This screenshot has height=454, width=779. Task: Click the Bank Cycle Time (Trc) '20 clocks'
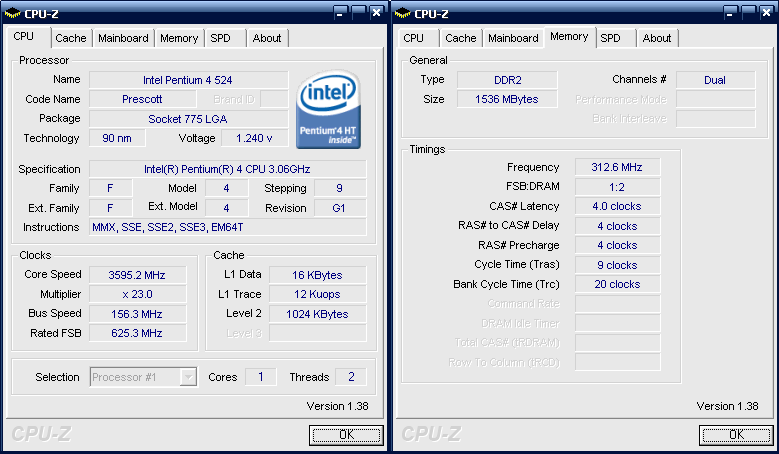tap(618, 284)
